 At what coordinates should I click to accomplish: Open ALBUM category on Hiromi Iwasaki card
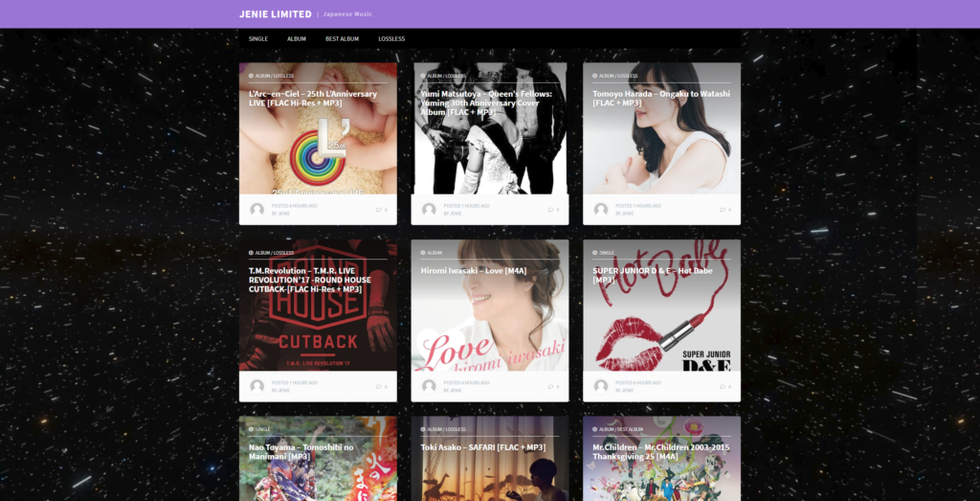pyautogui.click(x=434, y=253)
